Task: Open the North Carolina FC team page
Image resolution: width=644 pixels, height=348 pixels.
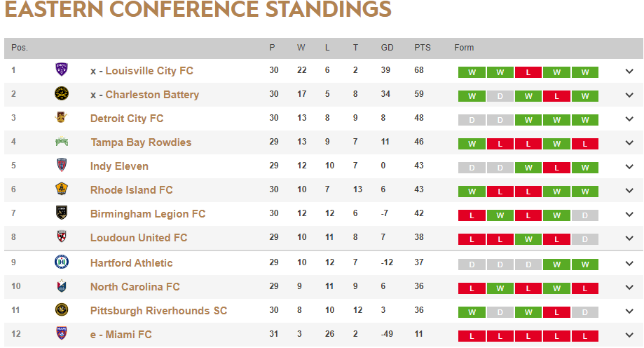Action: (x=135, y=287)
